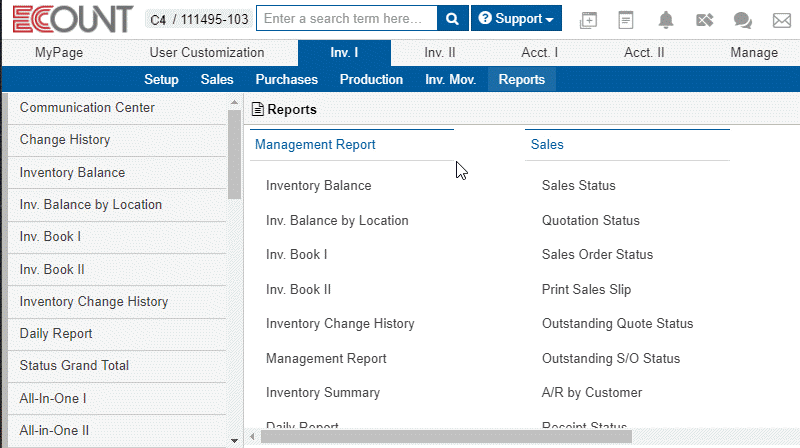Click the sidebar scroll up arrow
This screenshot has width=800, height=448.
click(x=234, y=102)
